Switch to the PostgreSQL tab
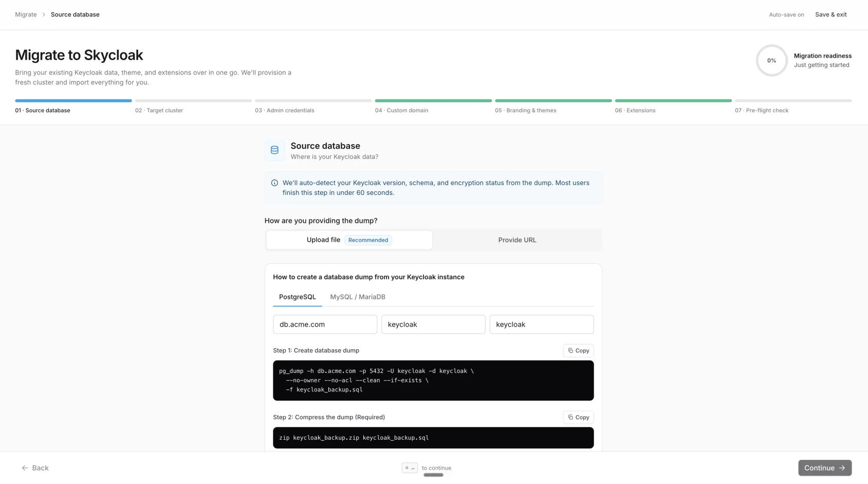Screen dimensions: 868x484 (297, 297)
